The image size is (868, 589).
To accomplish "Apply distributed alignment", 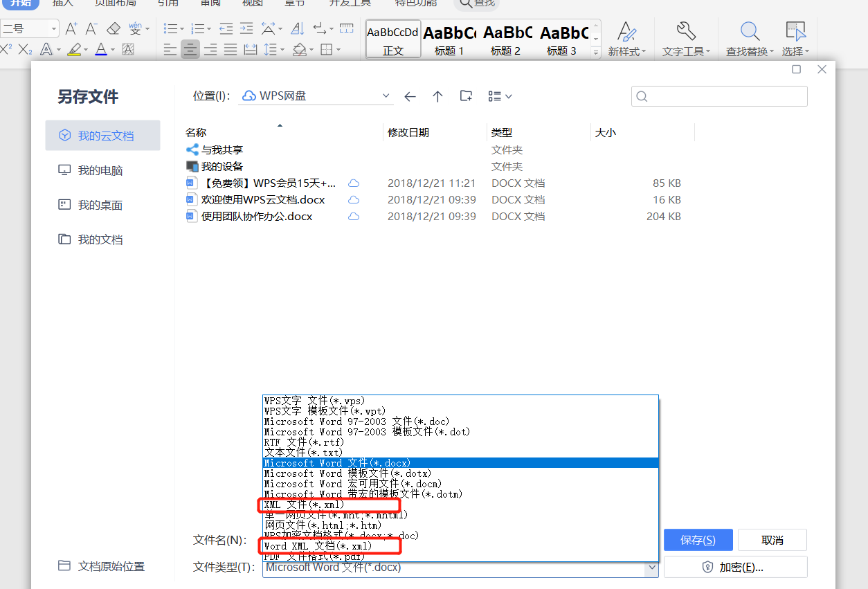I will [x=251, y=49].
